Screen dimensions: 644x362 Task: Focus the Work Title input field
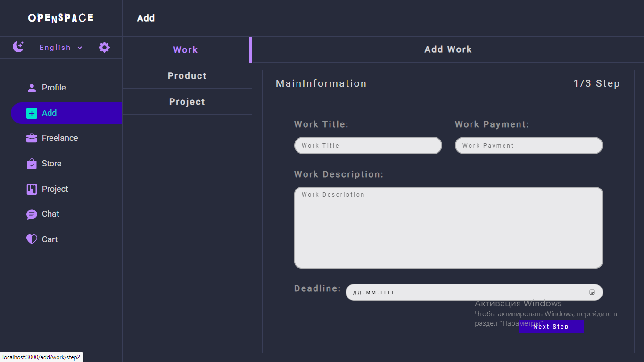point(368,145)
